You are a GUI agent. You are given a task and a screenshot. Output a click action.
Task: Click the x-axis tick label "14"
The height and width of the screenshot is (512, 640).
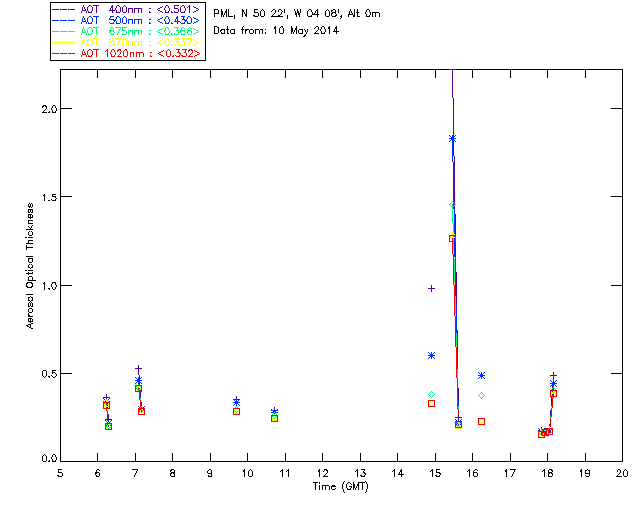click(x=398, y=473)
